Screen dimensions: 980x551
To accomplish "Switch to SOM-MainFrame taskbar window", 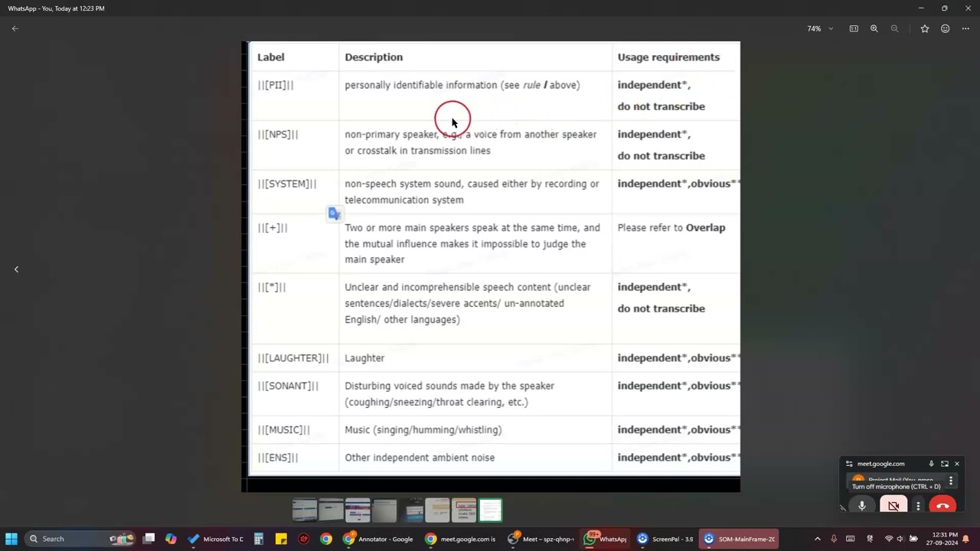I will click(x=739, y=539).
